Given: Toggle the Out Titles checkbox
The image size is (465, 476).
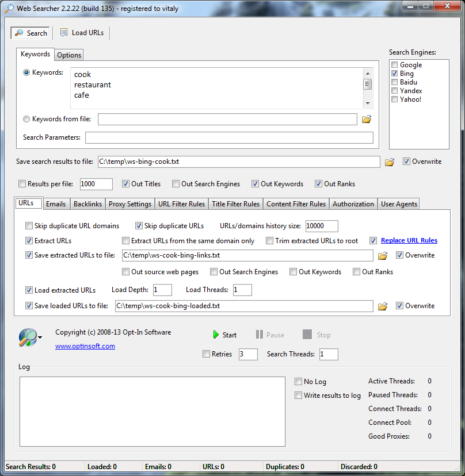Looking at the screenshot, I should [125, 183].
